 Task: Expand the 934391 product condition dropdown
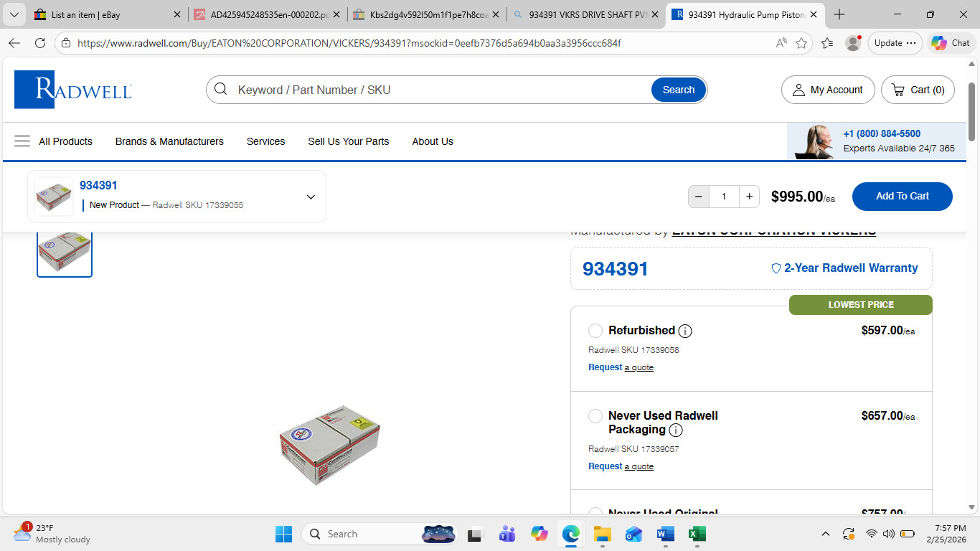(311, 197)
